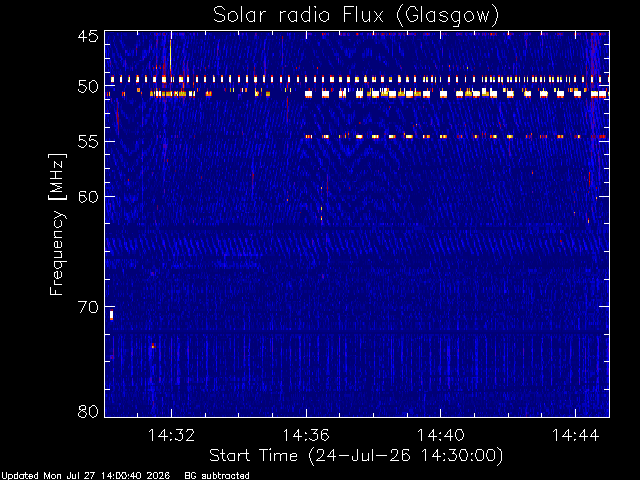Click the 55 MHz frequency axis label
This screenshot has height=480, width=640.
coord(88,142)
